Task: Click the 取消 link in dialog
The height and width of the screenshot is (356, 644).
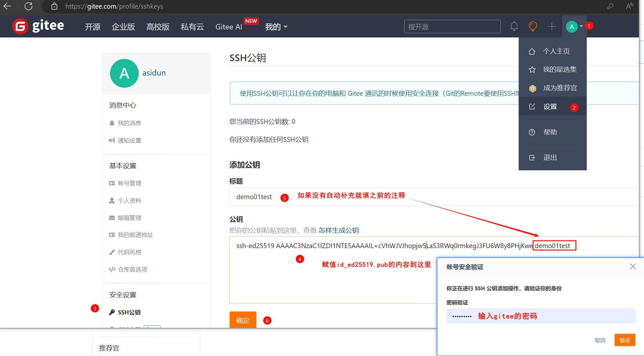Action: click(x=600, y=340)
